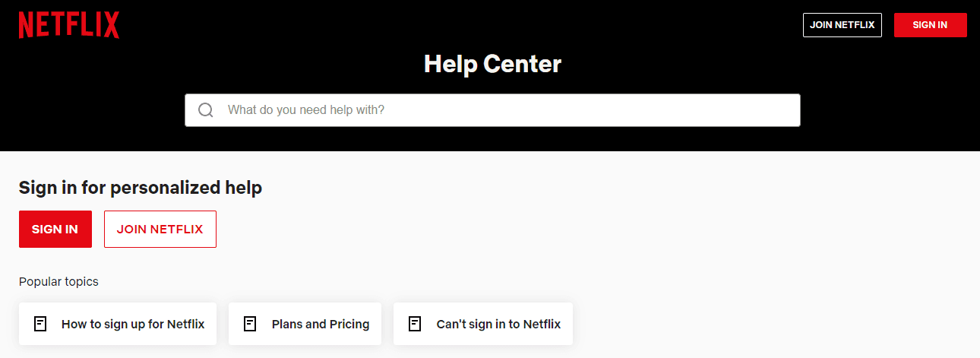Open the Can't sign in to Netflix topic
980x358 pixels.
[x=498, y=324]
